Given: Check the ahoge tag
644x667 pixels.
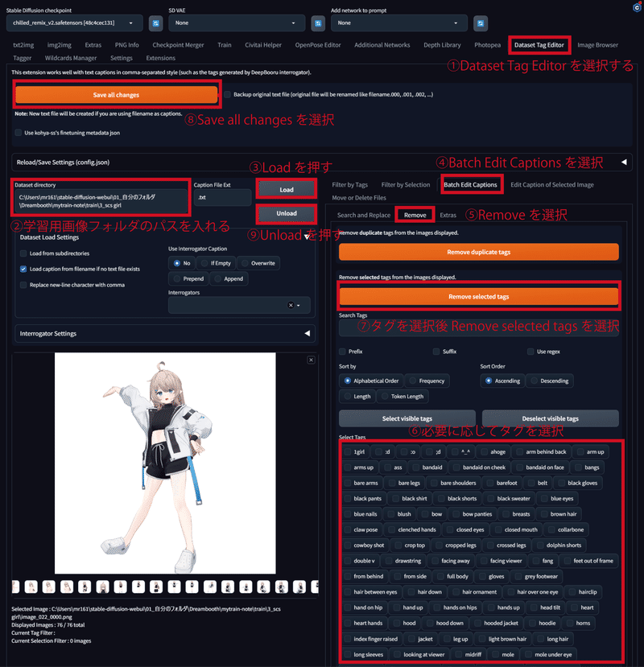Looking at the screenshot, I should pos(485,451).
